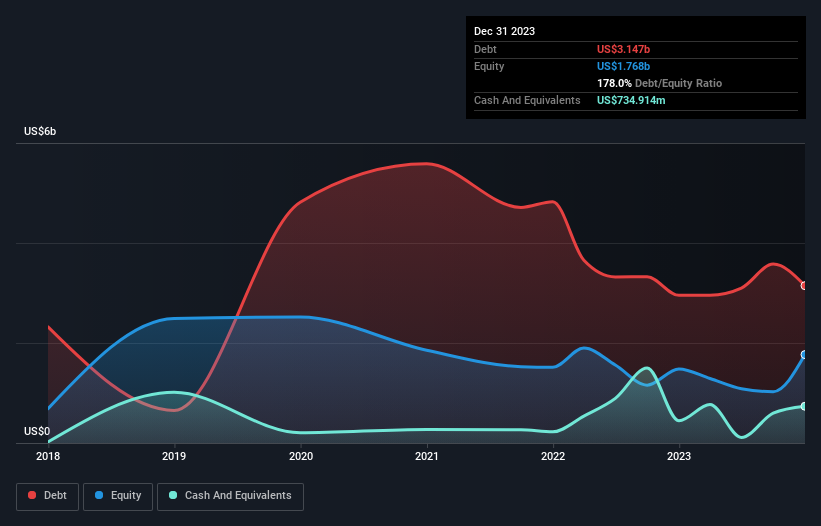Click the US$1.768b equity value
This screenshot has width=821, height=526.
point(623,66)
